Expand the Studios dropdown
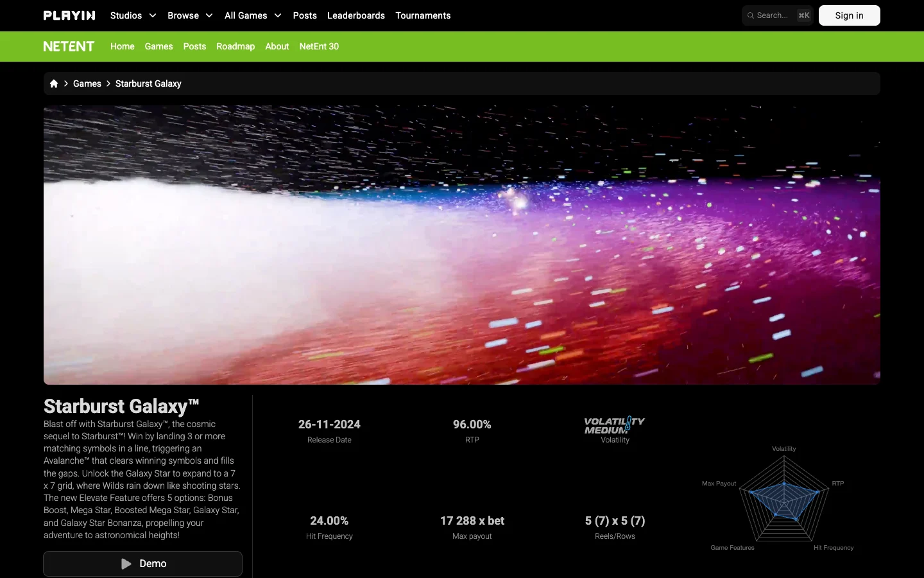Viewport: 924px width, 578px height. pyautogui.click(x=133, y=15)
